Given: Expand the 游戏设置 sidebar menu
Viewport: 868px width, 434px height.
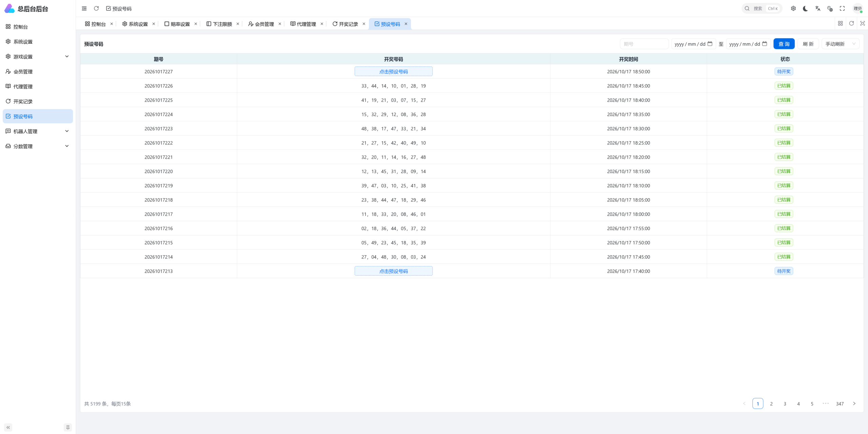Looking at the screenshot, I should click(38, 56).
